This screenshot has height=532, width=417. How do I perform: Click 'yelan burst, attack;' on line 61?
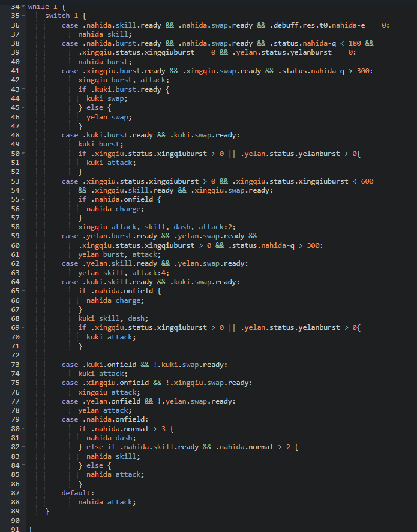click(119, 254)
